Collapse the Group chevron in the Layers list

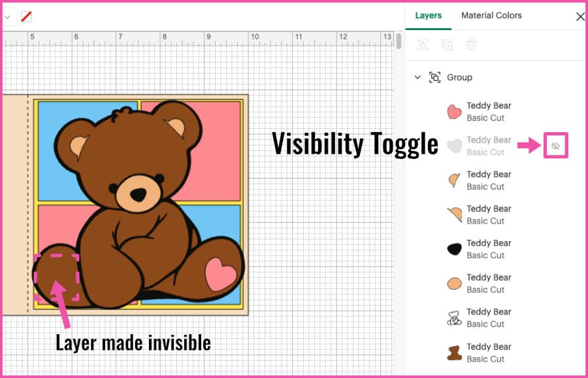pyautogui.click(x=417, y=77)
